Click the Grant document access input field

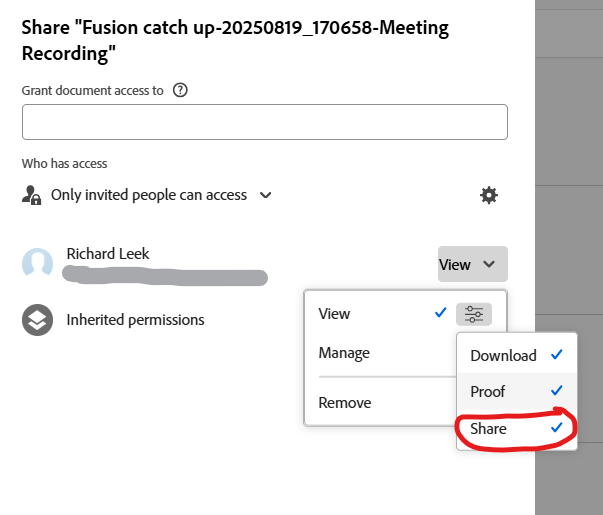[264, 122]
